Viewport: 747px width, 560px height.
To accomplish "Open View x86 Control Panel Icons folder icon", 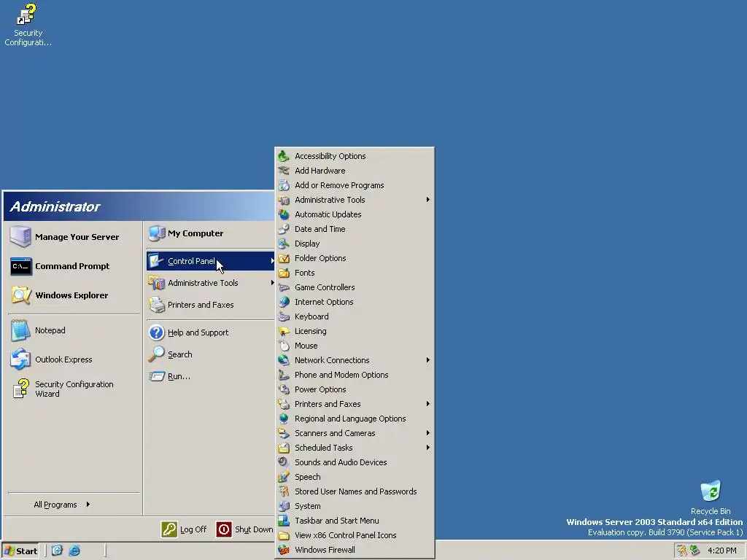I will [284, 535].
